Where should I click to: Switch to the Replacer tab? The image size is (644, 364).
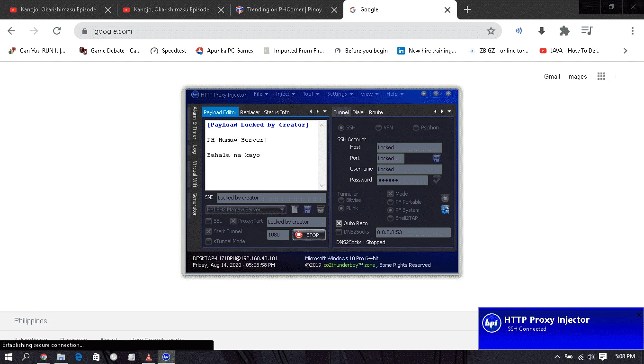(x=250, y=112)
